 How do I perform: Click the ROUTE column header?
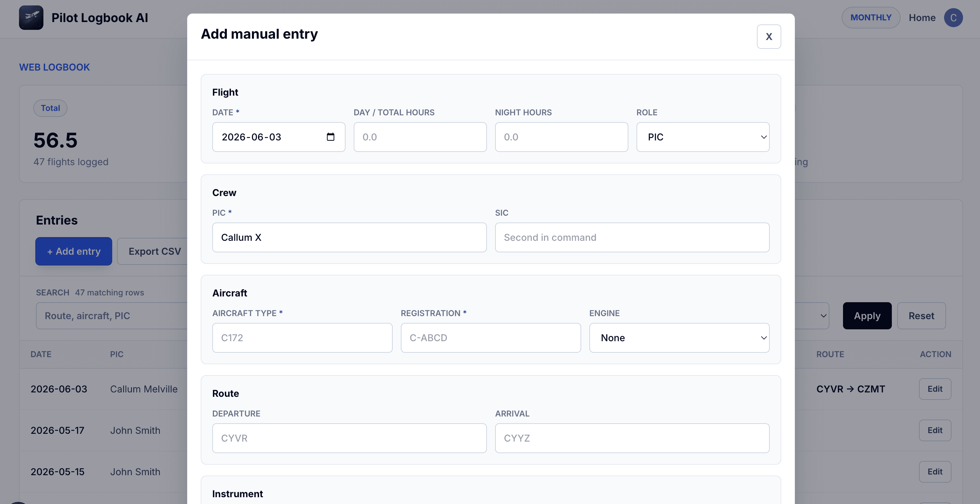pyautogui.click(x=830, y=354)
